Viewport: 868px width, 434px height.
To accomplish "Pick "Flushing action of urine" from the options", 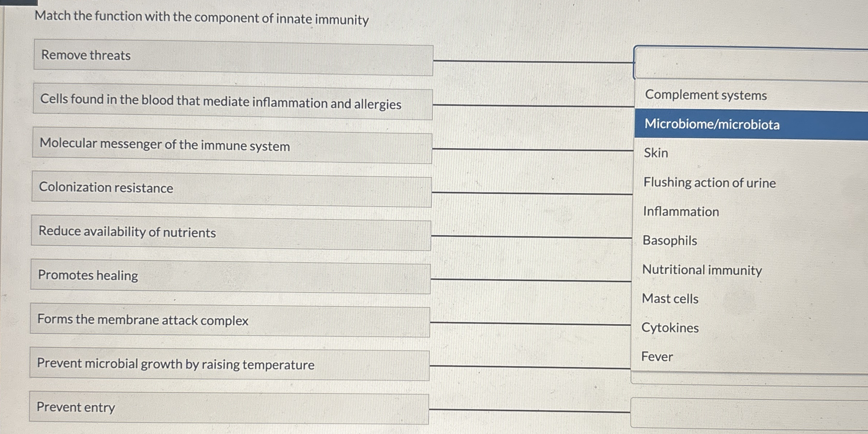I will tap(709, 183).
